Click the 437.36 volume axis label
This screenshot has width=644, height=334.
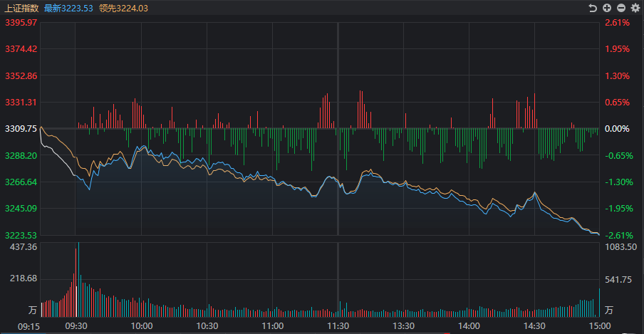click(x=23, y=246)
